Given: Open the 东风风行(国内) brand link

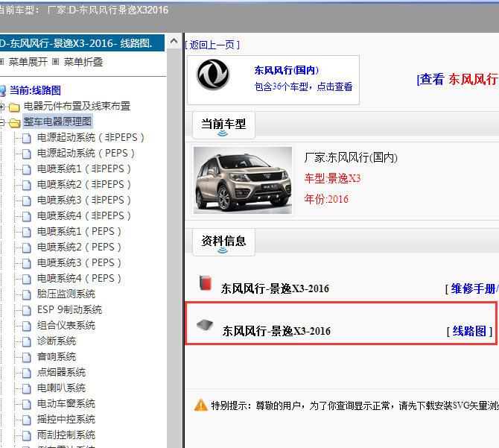Looking at the screenshot, I should [x=286, y=70].
